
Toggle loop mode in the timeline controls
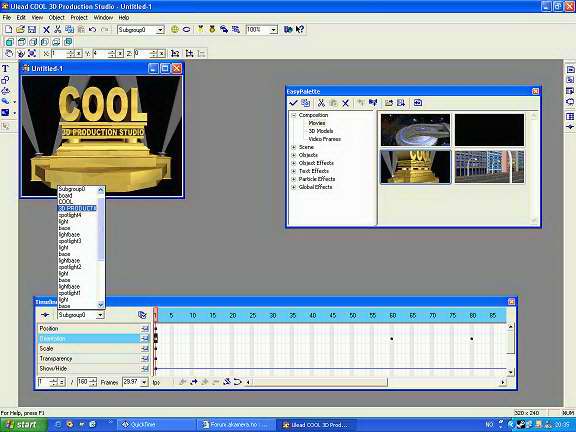238,382
